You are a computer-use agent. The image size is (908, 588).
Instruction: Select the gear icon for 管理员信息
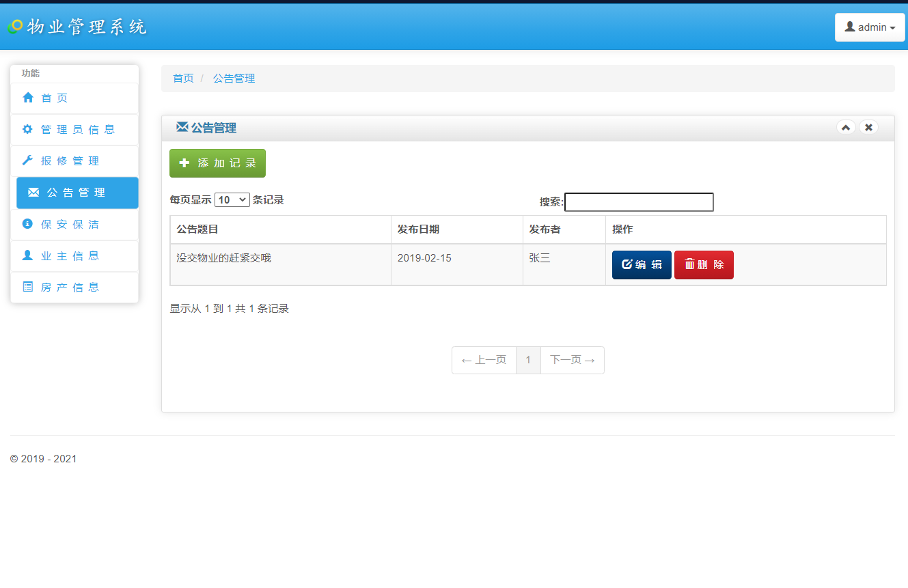(27, 129)
